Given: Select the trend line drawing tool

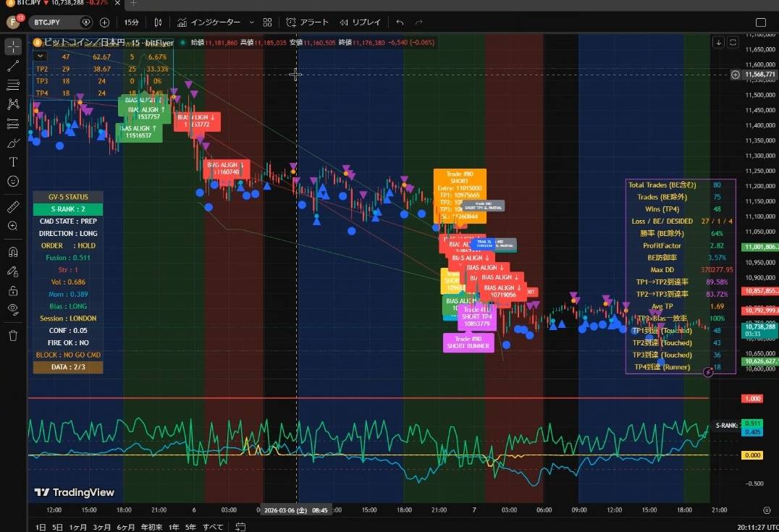Looking at the screenshot, I should click(13, 66).
